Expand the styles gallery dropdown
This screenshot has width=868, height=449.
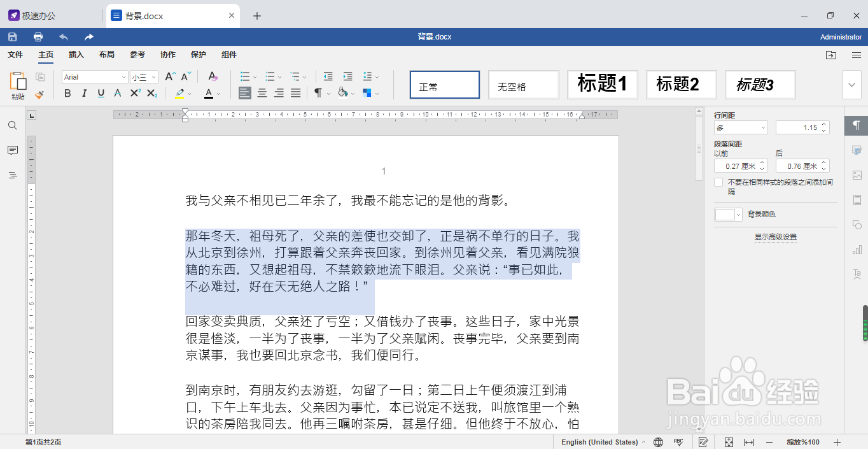click(x=852, y=85)
